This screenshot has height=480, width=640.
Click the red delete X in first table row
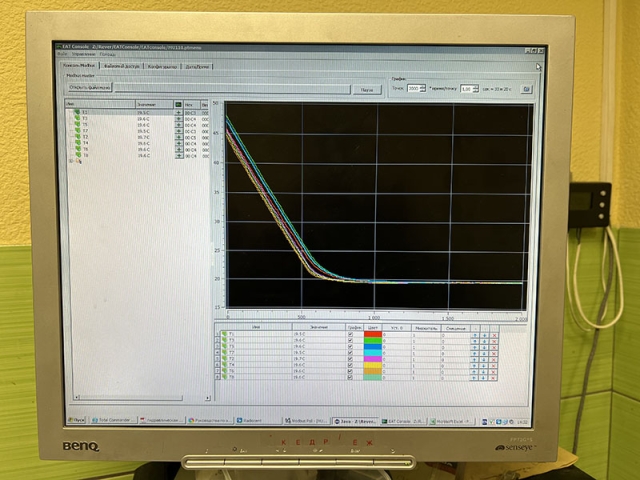click(x=494, y=335)
